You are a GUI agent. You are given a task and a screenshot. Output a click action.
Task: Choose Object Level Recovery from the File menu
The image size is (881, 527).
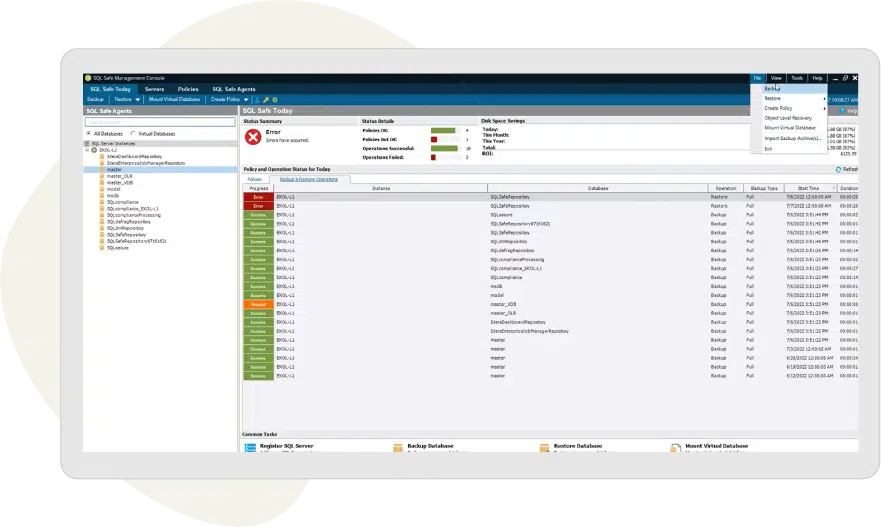(x=789, y=118)
